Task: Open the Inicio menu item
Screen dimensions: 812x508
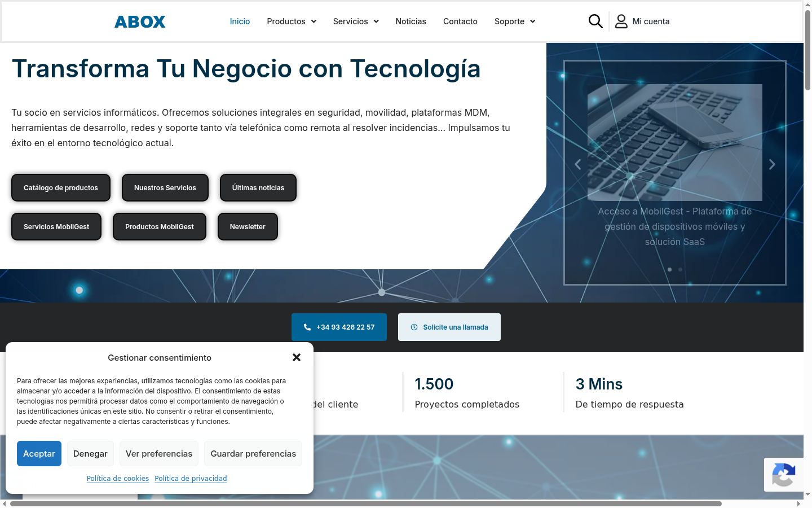Action: point(240,21)
